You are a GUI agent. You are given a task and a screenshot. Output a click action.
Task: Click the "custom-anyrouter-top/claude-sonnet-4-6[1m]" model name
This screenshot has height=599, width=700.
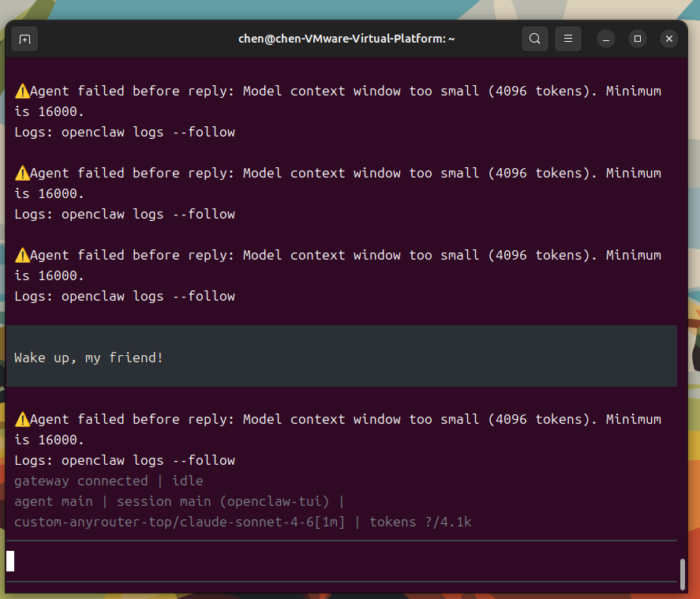pos(179,522)
